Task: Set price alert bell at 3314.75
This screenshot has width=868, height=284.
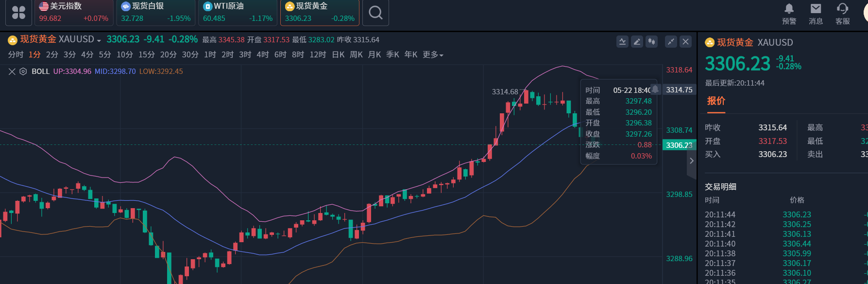Action: click(655, 89)
